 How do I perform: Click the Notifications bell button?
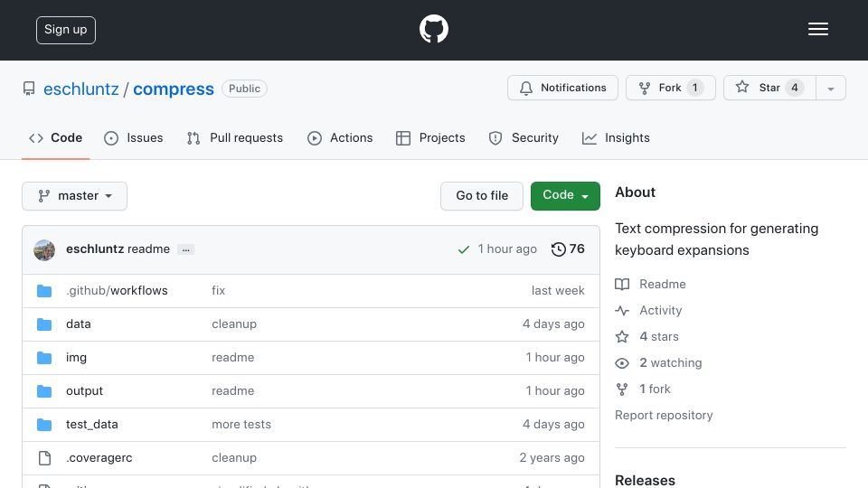click(562, 88)
